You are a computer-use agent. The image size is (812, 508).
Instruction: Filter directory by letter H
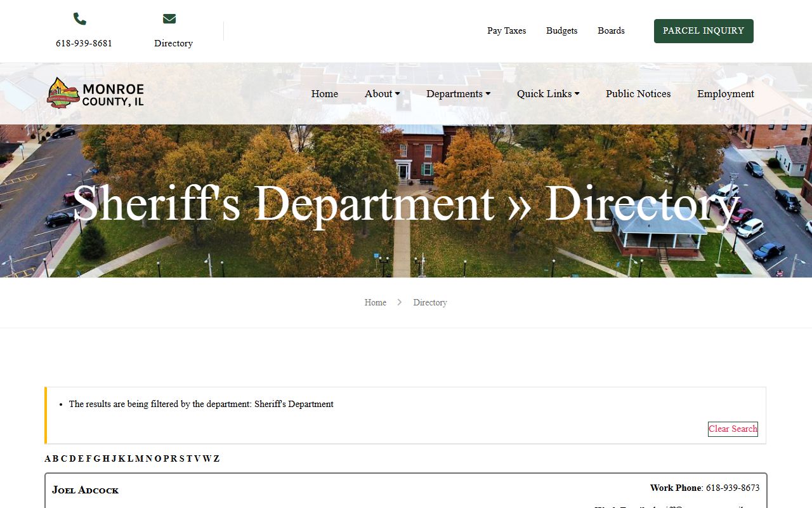(106, 458)
